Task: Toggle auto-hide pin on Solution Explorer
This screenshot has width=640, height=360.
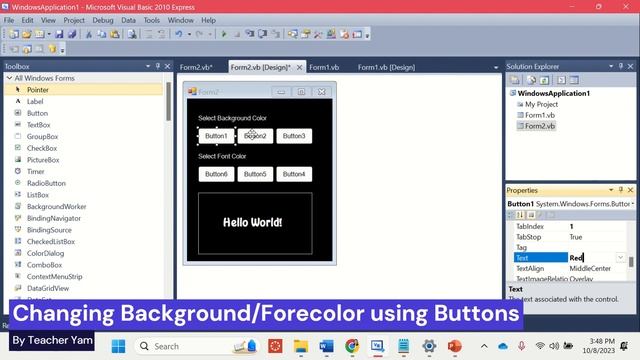Action: pos(621,66)
